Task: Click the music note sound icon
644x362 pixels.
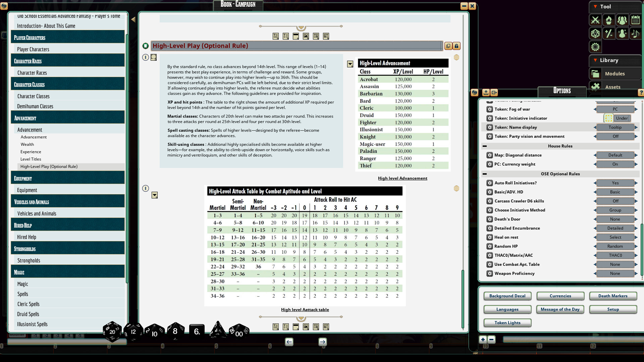Action: (636, 34)
